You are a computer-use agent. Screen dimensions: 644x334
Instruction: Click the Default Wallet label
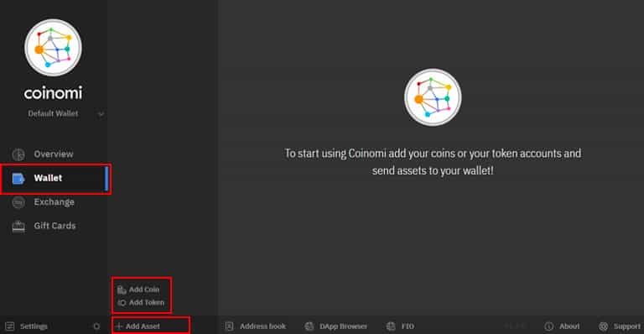point(53,113)
